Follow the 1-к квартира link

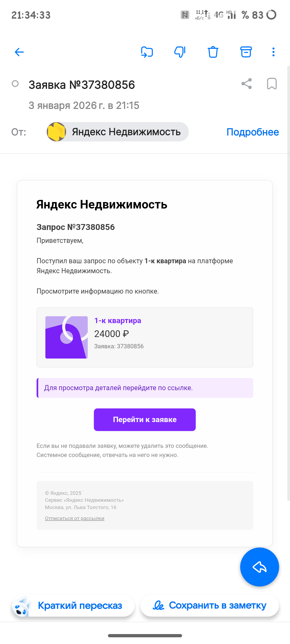click(x=118, y=321)
